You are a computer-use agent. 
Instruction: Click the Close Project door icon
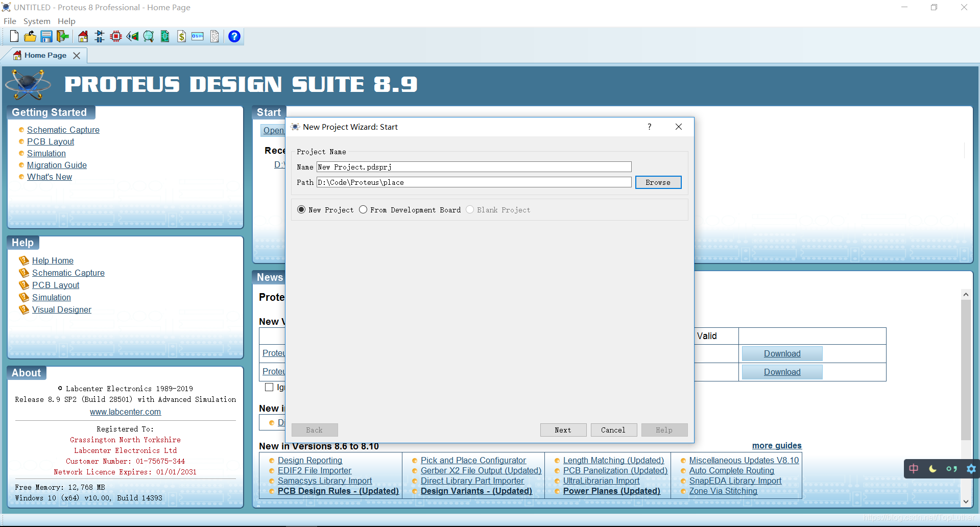63,36
